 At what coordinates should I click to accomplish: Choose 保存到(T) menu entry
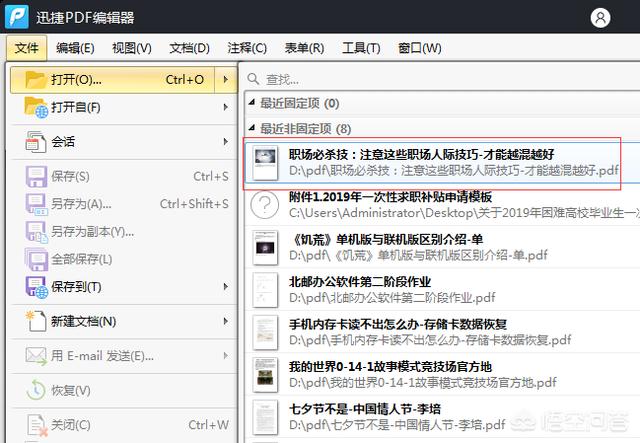tap(123, 287)
